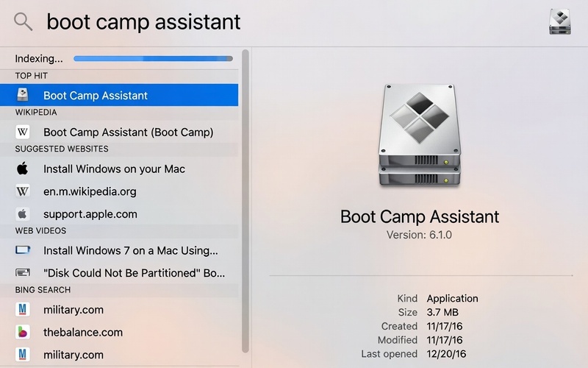
Task: Select the first military.com Bing result
Action: pyautogui.click(x=119, y=309)
